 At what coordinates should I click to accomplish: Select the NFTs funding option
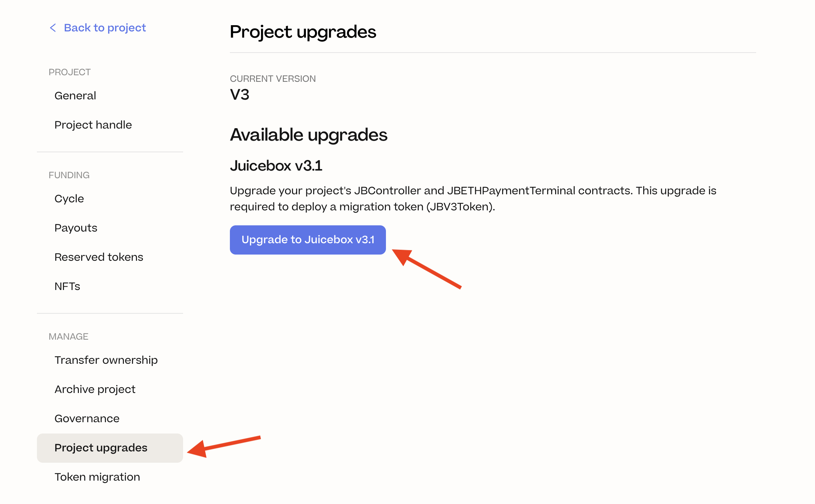pyautogui.click(x=67, y=286)
